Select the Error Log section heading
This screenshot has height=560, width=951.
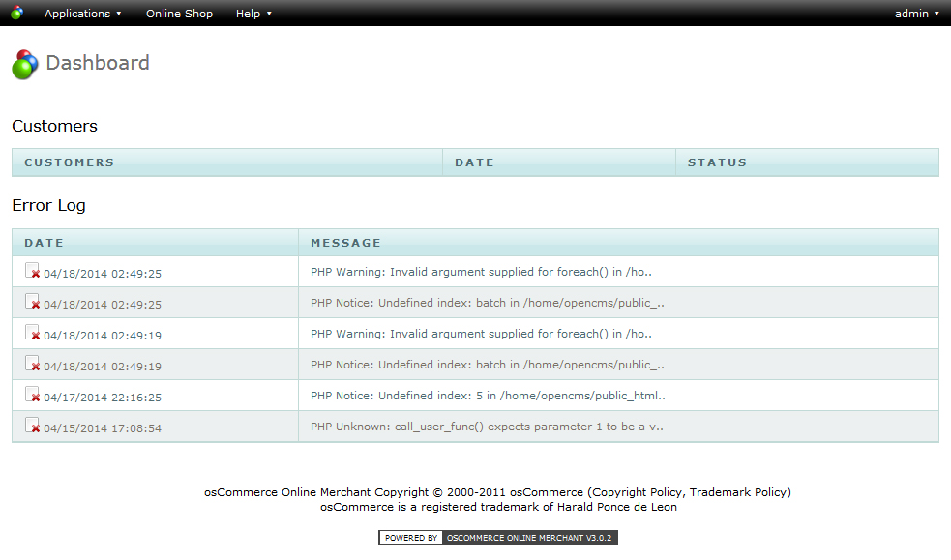point(48,205)
